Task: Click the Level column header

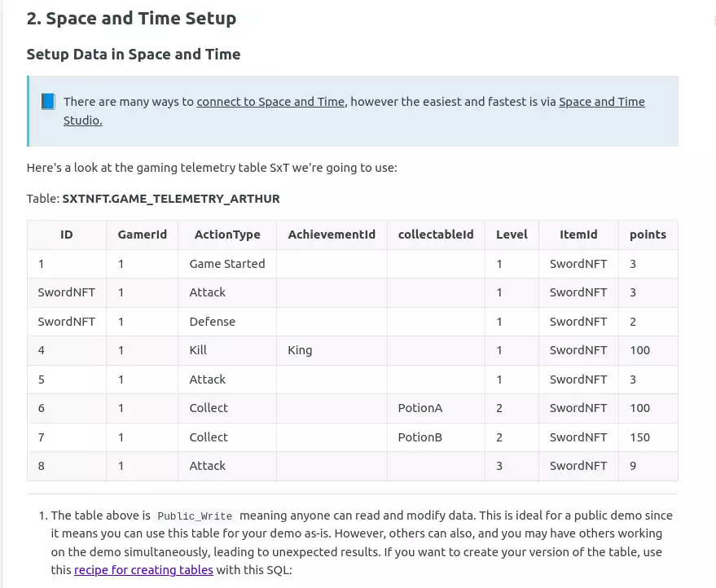Action: pyautogui.click(x=512, y=235)
